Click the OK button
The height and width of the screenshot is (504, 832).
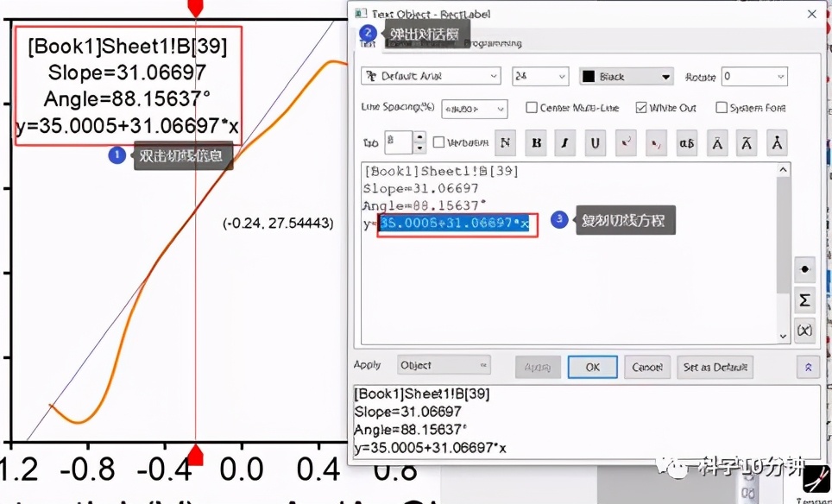[x=592, y=367]
